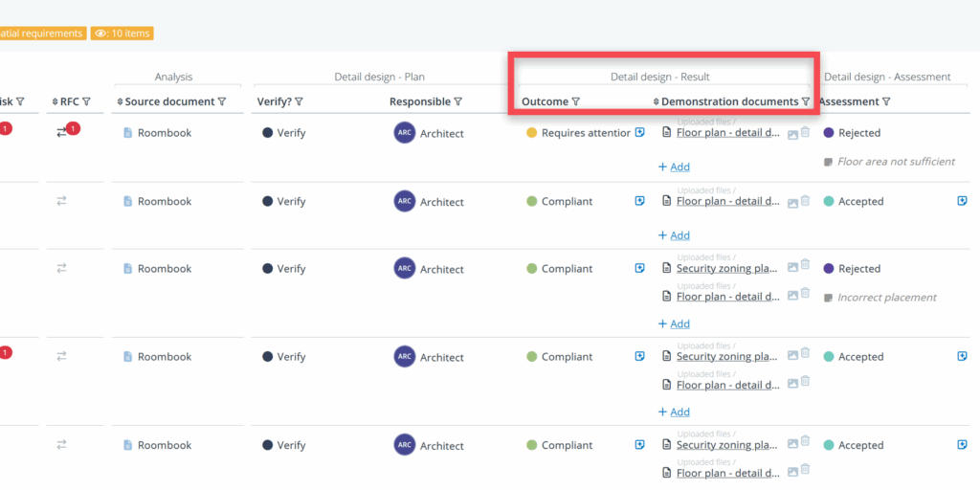Select the 'Detail design - Result' group header
The image size is (980, 490).
tap(660, 77)
